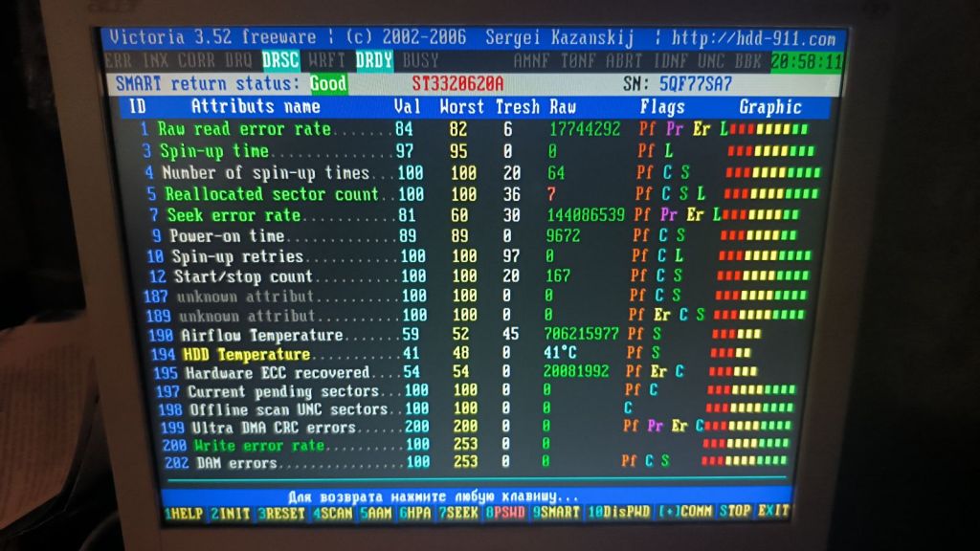Screen dimensions: 980x551
Task: Click the clock showing 20:58:11
Action: click(x=807, y=62)
